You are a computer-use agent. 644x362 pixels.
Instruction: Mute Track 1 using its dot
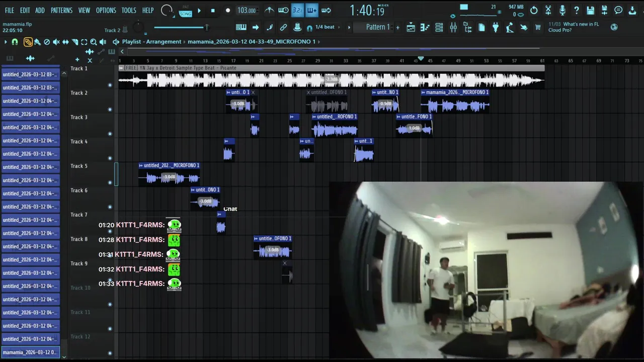pyautogui.click(x=110, y=85)
